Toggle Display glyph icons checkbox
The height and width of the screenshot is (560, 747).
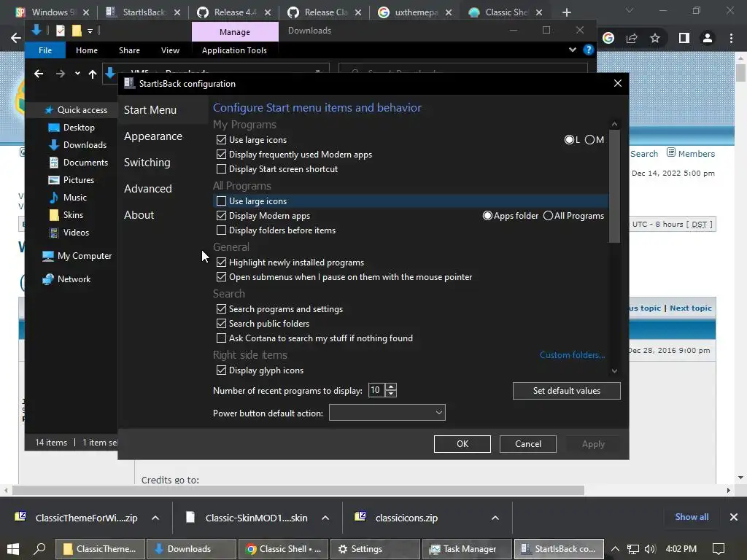click(x=221, y=370)
